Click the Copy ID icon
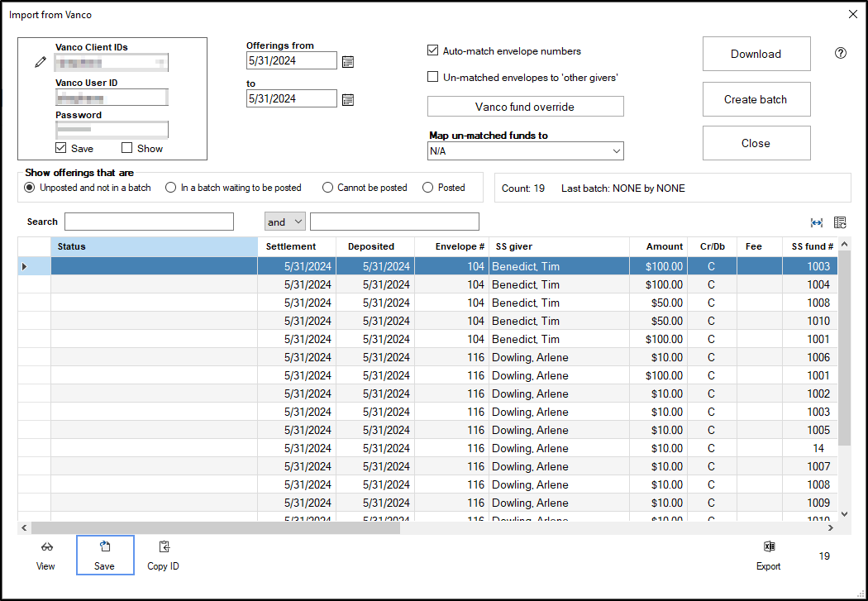The width and height of the screenshot is (868, 601). (x=163, y=547)
